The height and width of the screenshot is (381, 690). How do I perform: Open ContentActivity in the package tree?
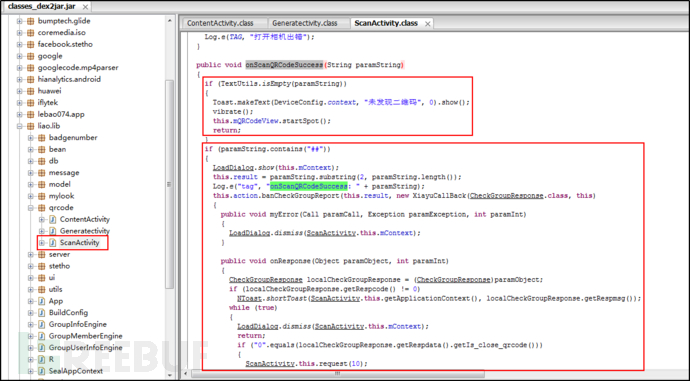tap(84, 219)
